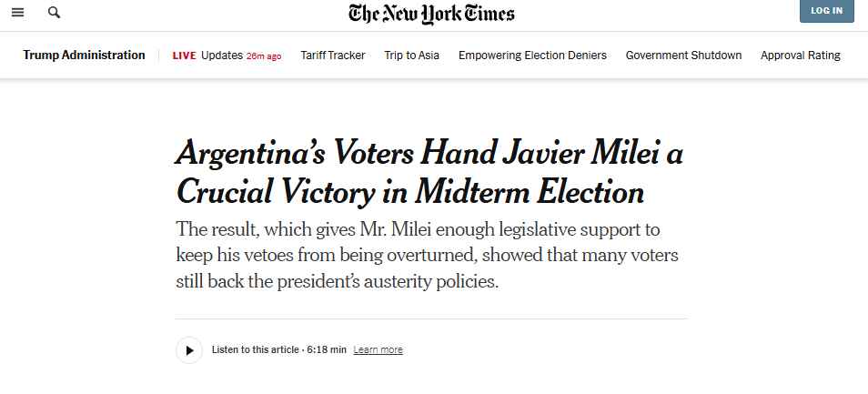The width and height of the screenshot is (868, 394).
Task: Open the Approval Rating page
Action: (800, 56)
